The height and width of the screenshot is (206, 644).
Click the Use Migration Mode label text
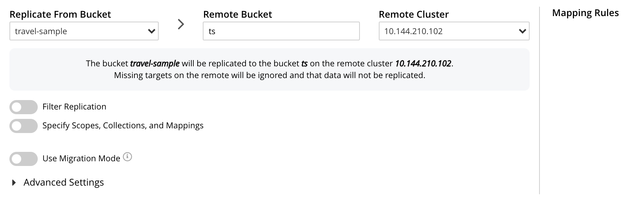pos(81,159)
